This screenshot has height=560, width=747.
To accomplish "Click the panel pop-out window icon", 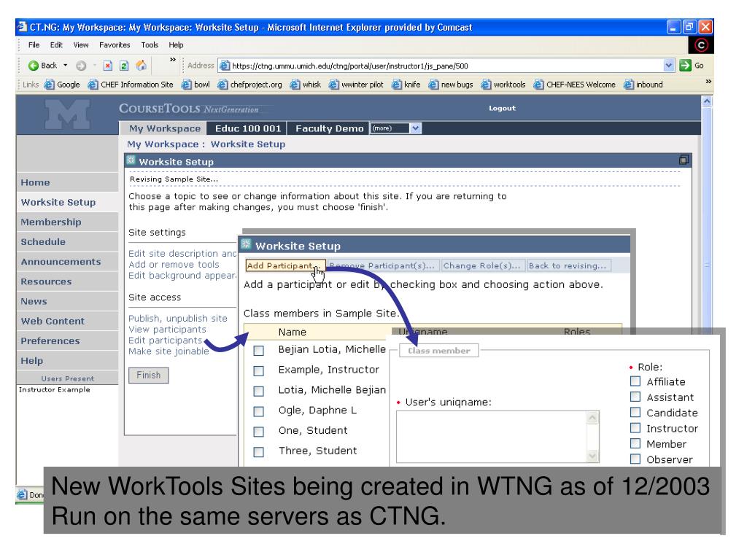I will tap(684, 160).
